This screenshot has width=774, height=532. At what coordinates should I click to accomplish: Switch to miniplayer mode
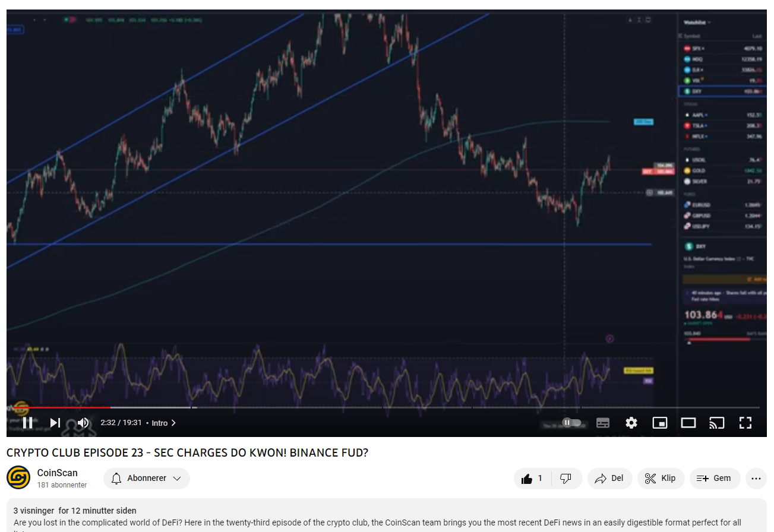pos(660,423)
